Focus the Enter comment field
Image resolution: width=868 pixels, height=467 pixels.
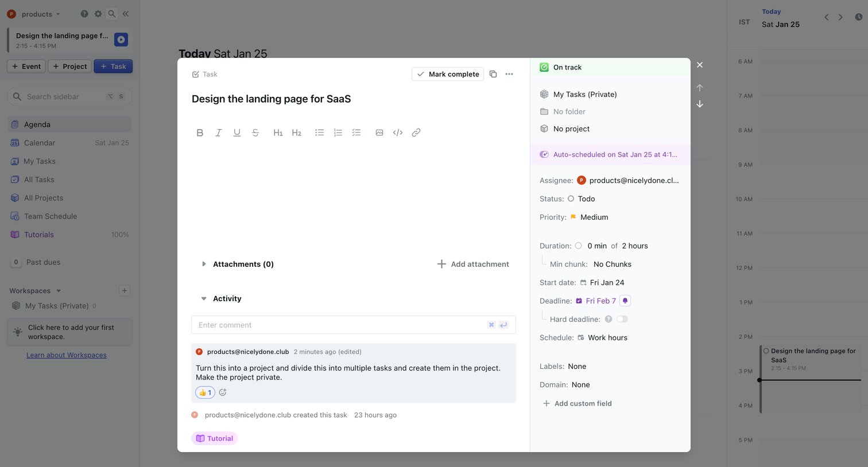[353, 325]
